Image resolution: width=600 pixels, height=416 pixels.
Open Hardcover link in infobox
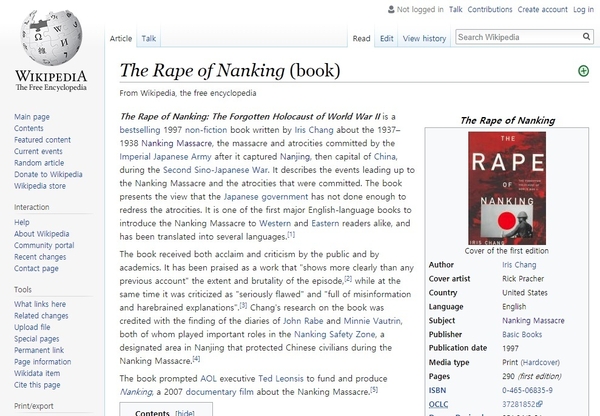tap(540, 362)
